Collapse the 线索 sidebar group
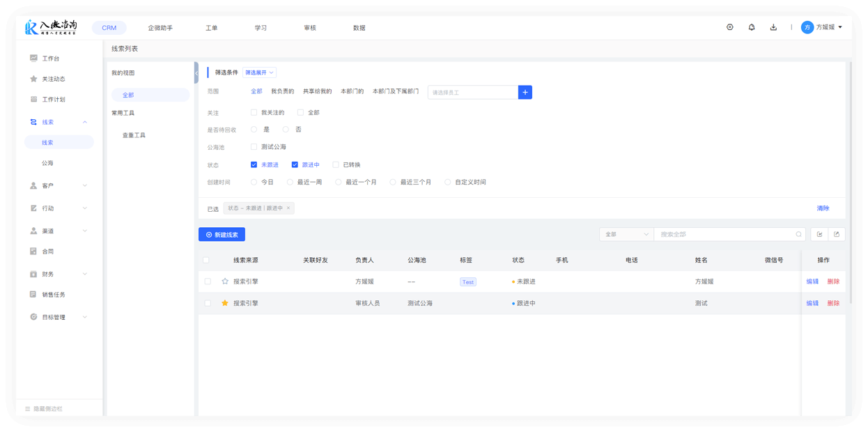 pyautogui.click(x=85, y=122)
